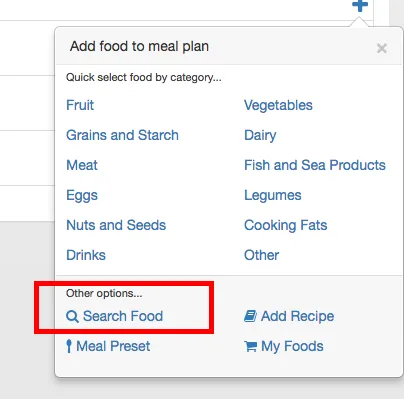This screenshot has width=404, height=399.
Task: Choose Grains and Starch category
Action: 122,135
